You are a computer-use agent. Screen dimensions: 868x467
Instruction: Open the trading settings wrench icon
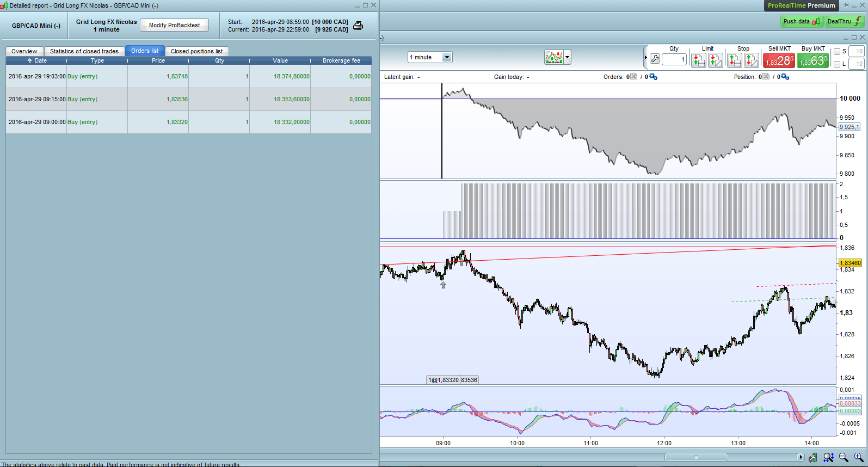[x=655, y=59]
